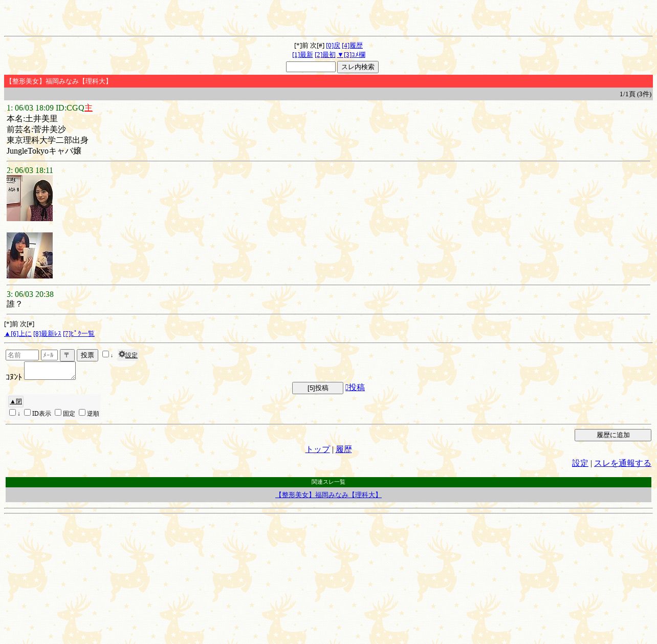Open the 投稿 link beside the submit button
The width and height of the screenshot is (657, 644).
pyautogui.click(x=355, y=388)
